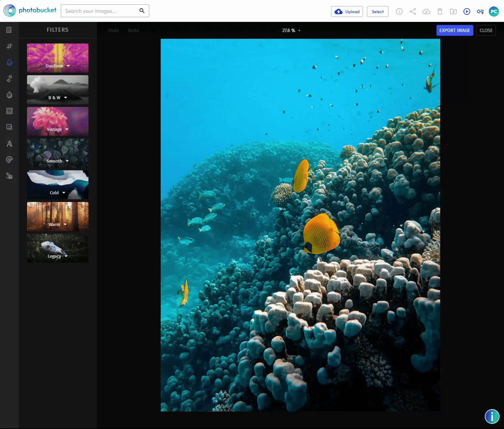Open the PC account avatar
Image resolution: width=504 pixels, height=429 pixels.
pos(494,11)
